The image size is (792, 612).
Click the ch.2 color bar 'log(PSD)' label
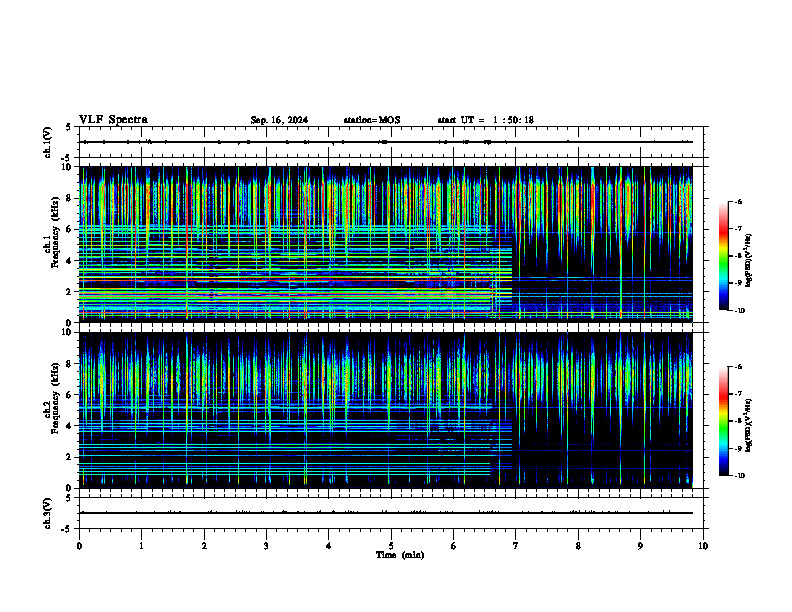click(748, 426)
